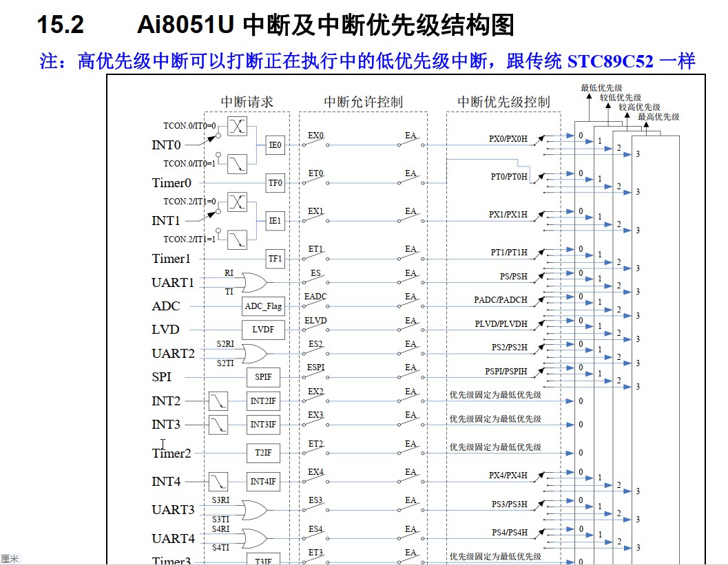Click the ADC_Flag box
728x565 pixels.
263,306
